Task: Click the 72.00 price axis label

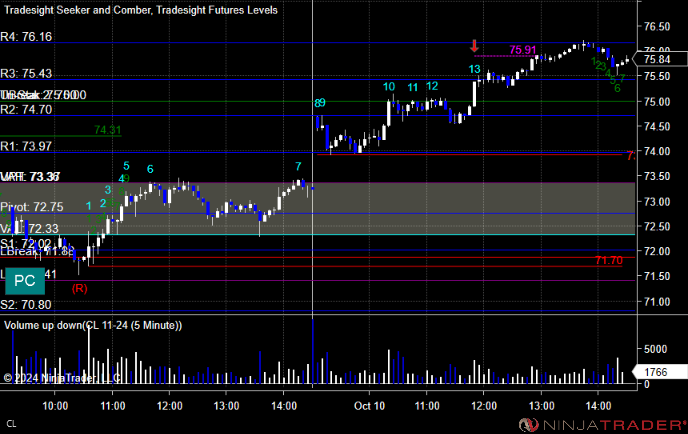Action: (657, 251)
